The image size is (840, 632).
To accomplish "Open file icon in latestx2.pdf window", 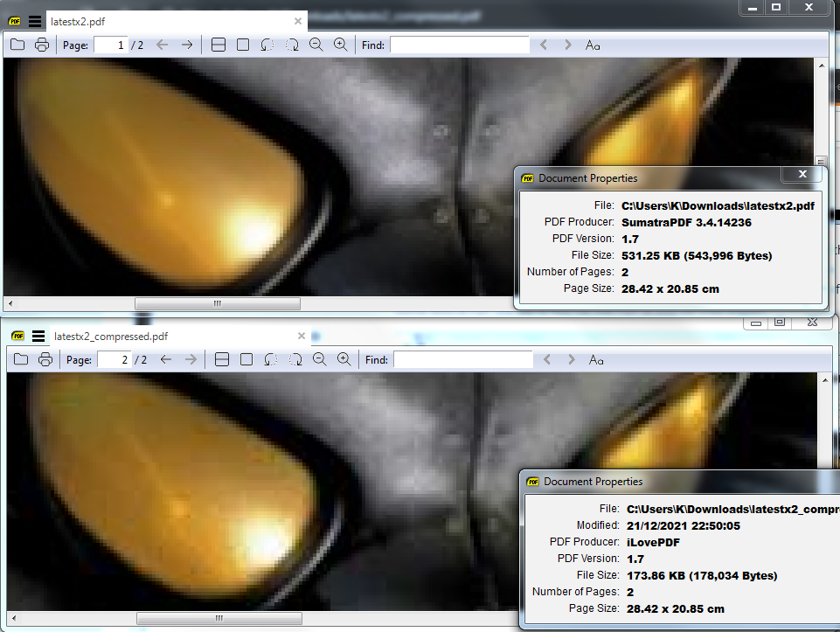I will pyautogui.click(x=17, y=45).
